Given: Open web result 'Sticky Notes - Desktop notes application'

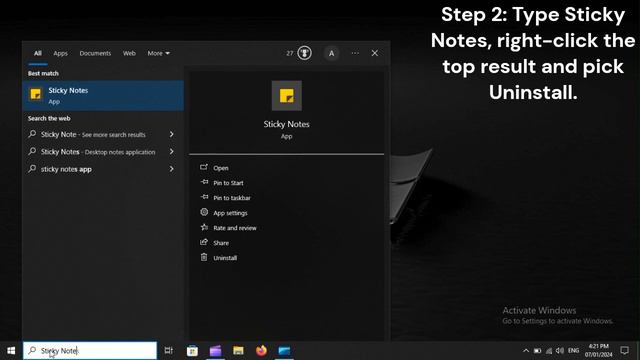Looking at the screenshot, I should [98, 152].
